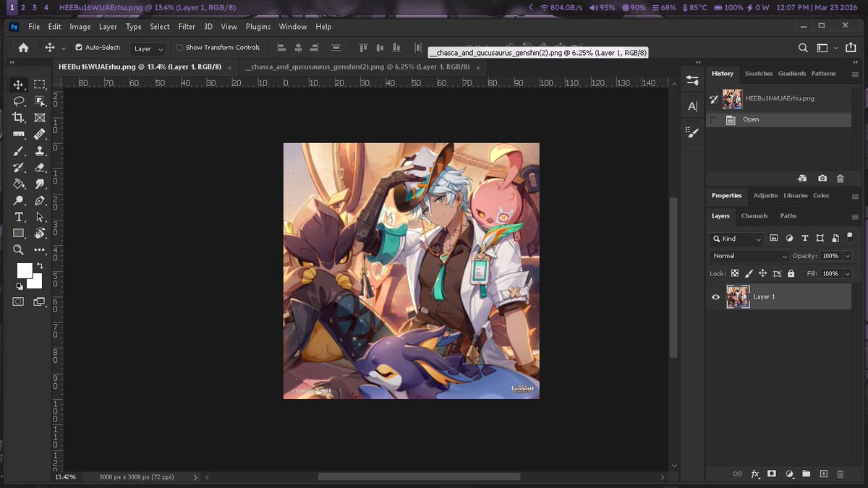Select the Rectangle shape tool
Image resolution: width=868 pixels, height=488 pixels.
(x=19, y=233)
